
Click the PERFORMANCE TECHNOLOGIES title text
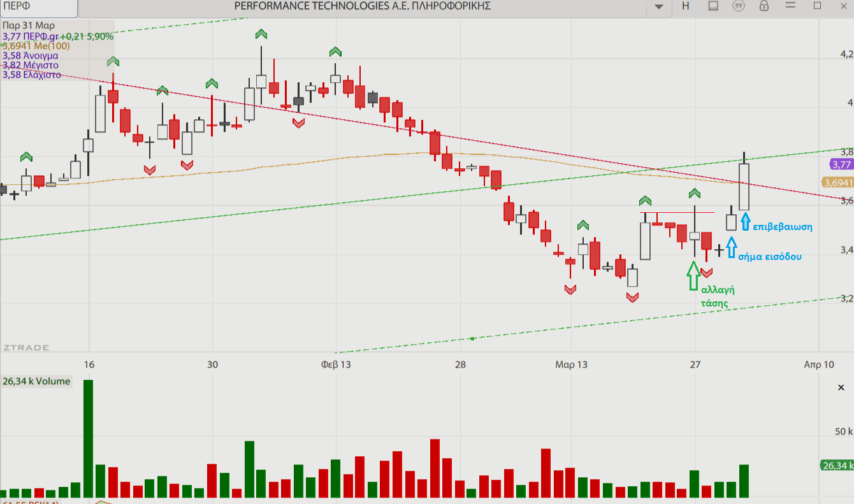363,6
